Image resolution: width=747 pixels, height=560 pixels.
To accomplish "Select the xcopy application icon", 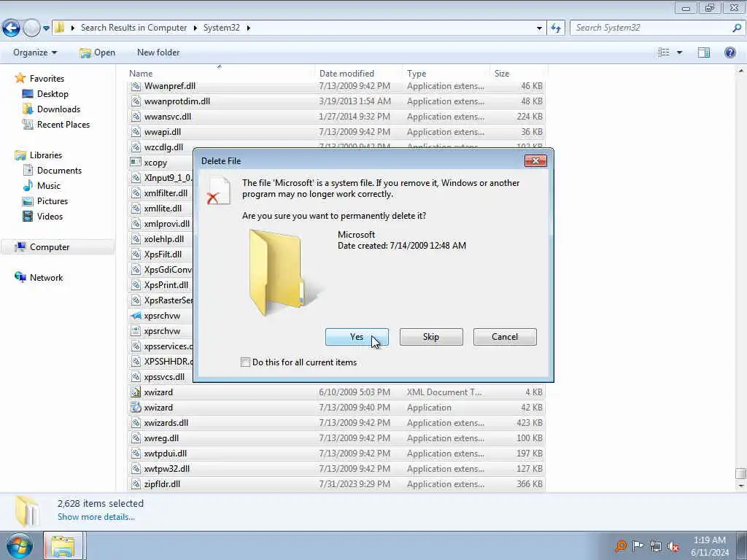I will coord(136,163).
